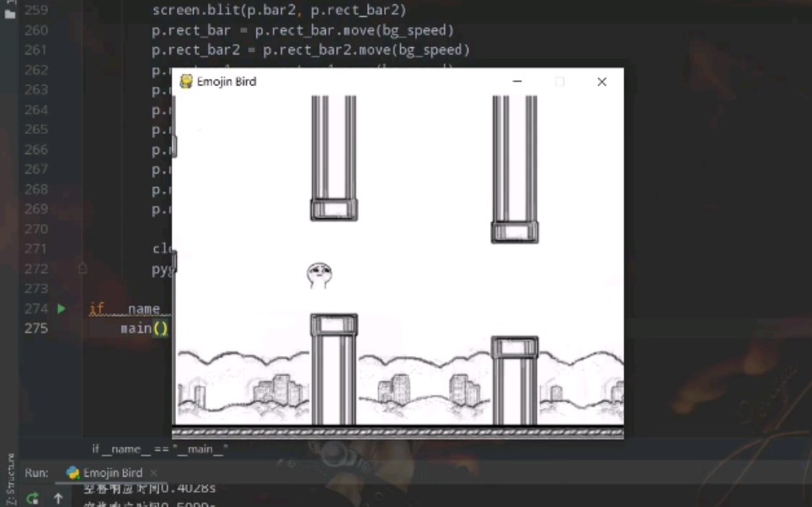Minimize the Emojin Bird game window
The image size is (812, 507).
click(516, 81)
